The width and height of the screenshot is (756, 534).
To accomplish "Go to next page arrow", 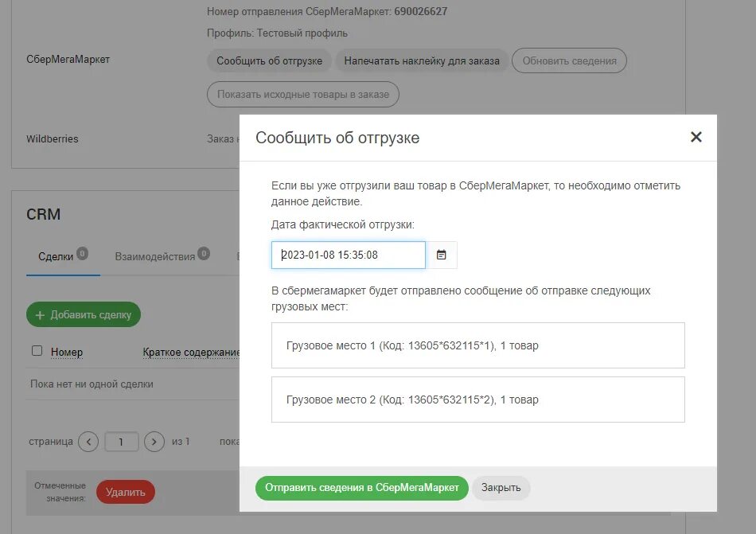I will point(154,442).
